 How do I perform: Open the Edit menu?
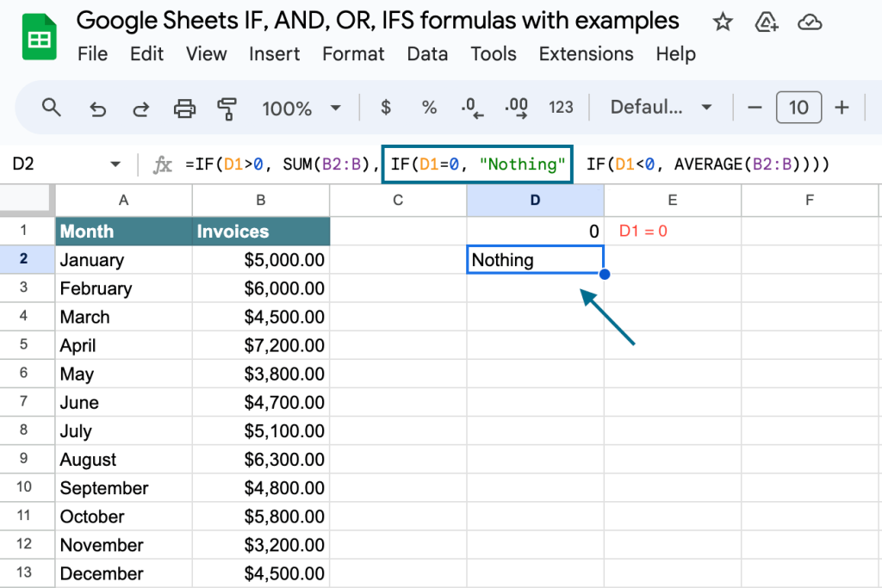pyautogui.click(x=146, y=54)
